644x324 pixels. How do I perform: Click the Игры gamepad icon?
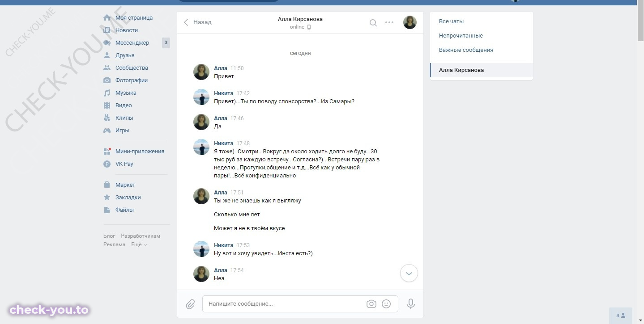tap(107, 130)
